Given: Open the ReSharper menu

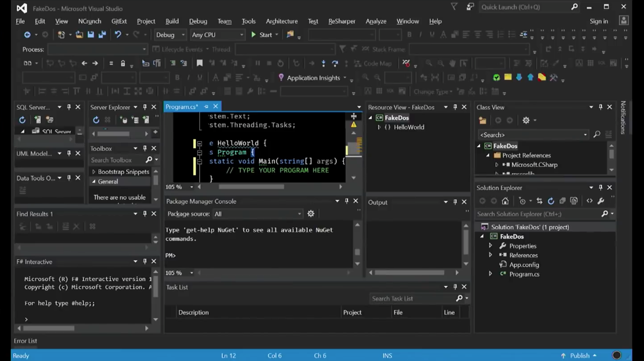Looking at the screenshot, I should click(342, 21).
